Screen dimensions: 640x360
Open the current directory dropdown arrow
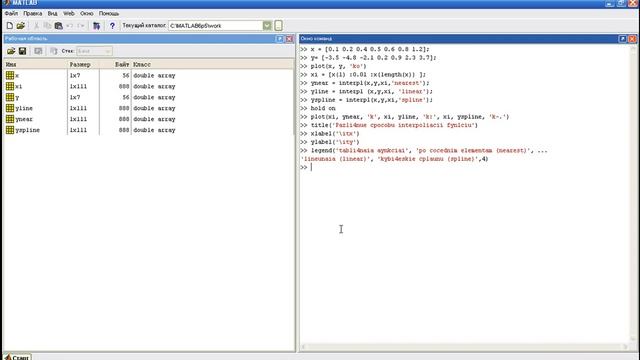click(267, 26)
